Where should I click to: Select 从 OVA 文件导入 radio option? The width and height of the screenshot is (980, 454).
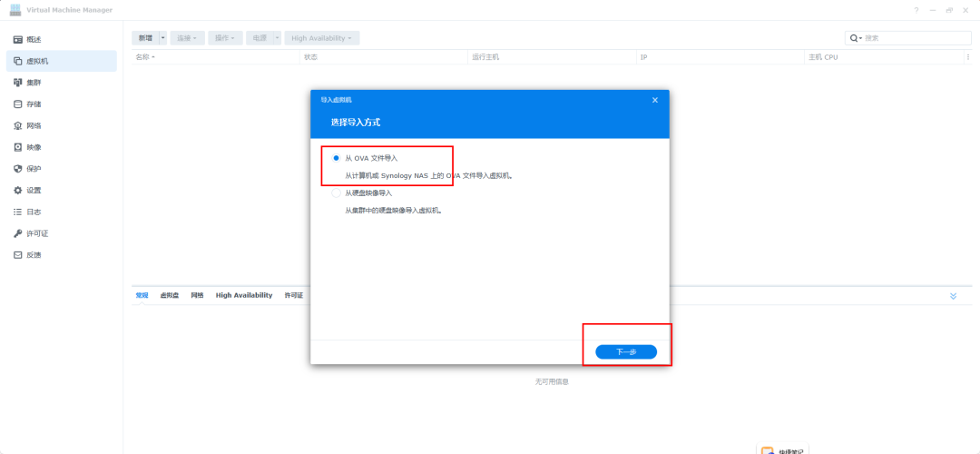[337, 158]
